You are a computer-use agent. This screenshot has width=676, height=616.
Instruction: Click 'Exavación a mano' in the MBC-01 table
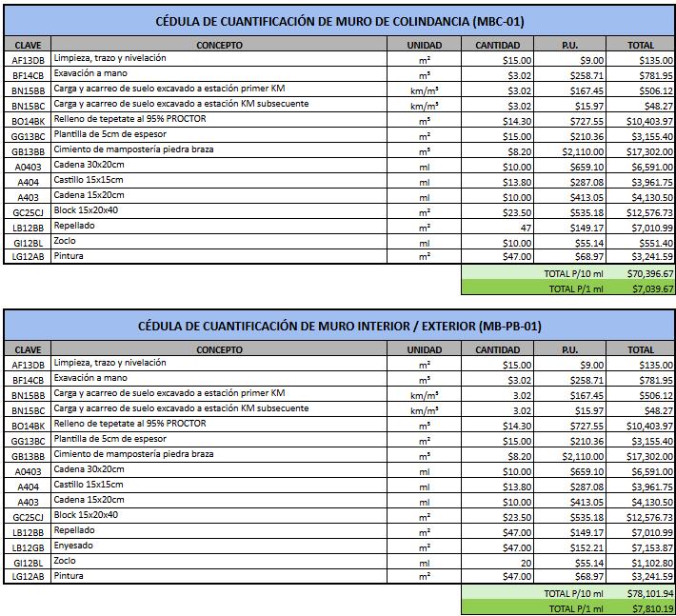[219, 73]
